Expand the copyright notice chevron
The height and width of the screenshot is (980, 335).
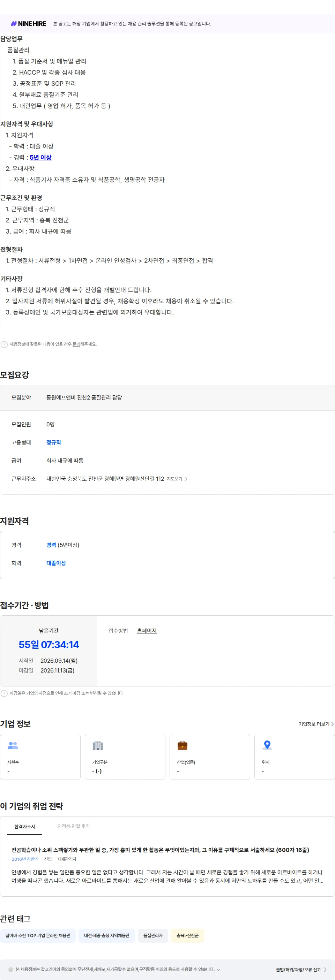218,969
